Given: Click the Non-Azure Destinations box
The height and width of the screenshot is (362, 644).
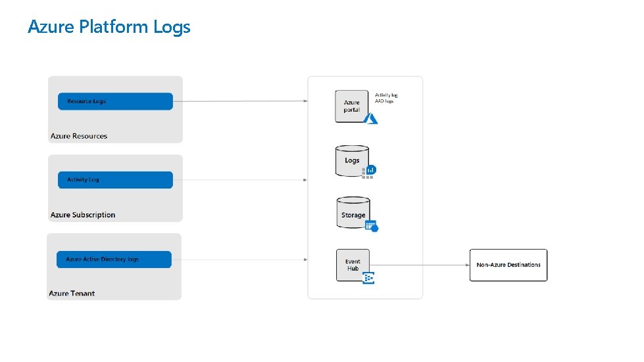Looking at the screenshot, I should (x=508, y=265).
